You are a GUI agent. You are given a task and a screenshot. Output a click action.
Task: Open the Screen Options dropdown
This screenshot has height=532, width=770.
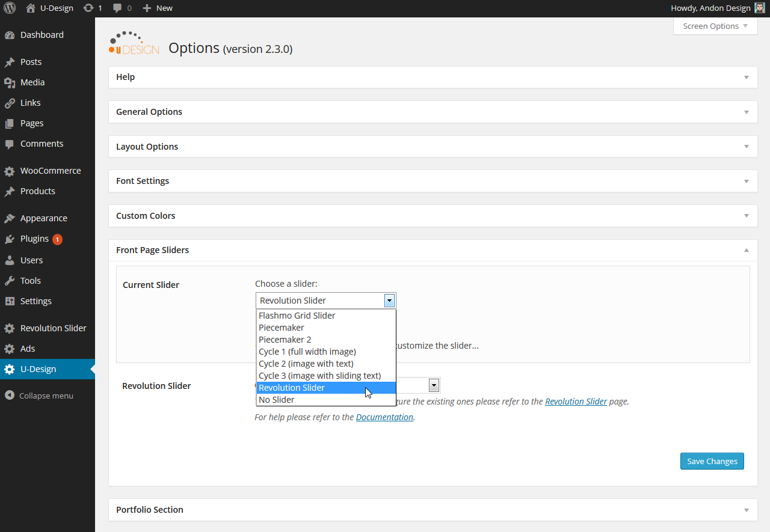[715, 26]
